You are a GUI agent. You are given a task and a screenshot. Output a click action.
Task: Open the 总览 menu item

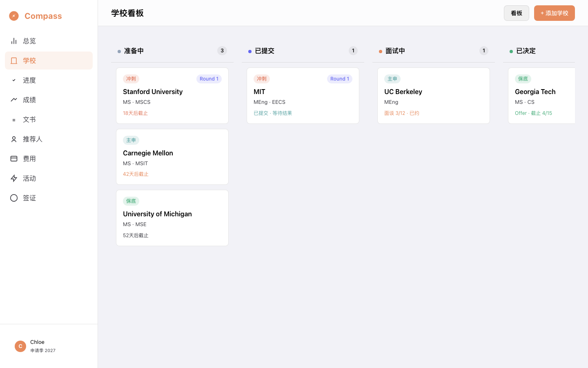tap(49, 41)
